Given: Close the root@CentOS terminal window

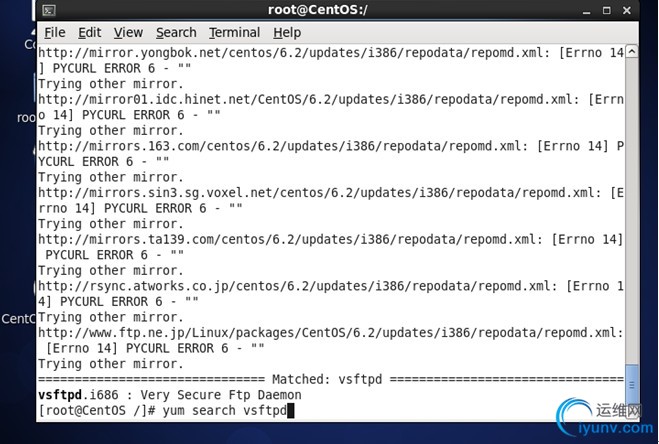Looking at the screenshot, I should 627,11.
